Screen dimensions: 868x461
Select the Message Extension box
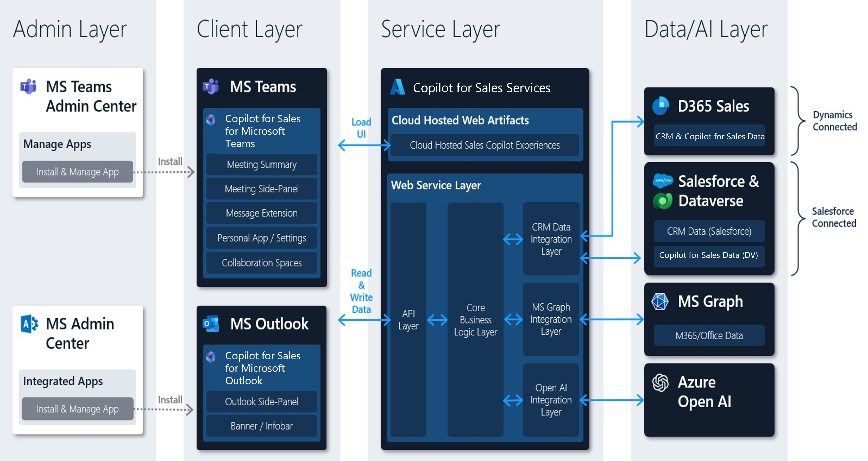(x=262, y=213)
